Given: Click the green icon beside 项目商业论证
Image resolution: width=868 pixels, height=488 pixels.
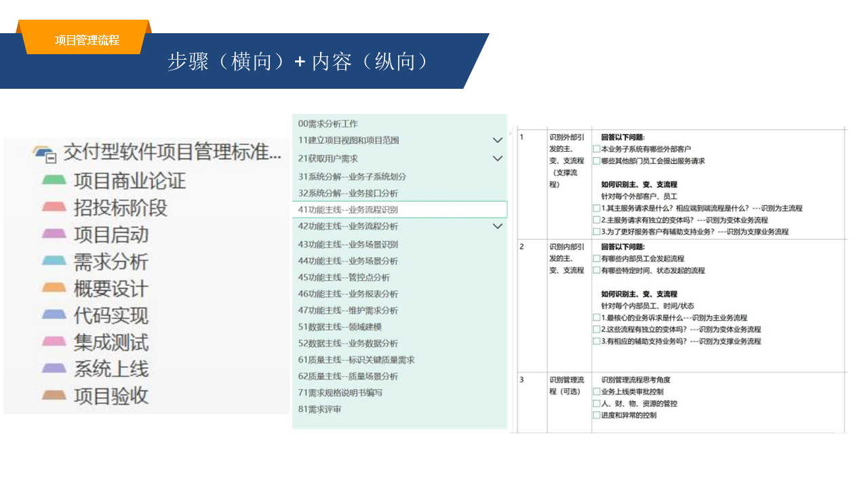Looking at the screenshot, I should [54, 180].
